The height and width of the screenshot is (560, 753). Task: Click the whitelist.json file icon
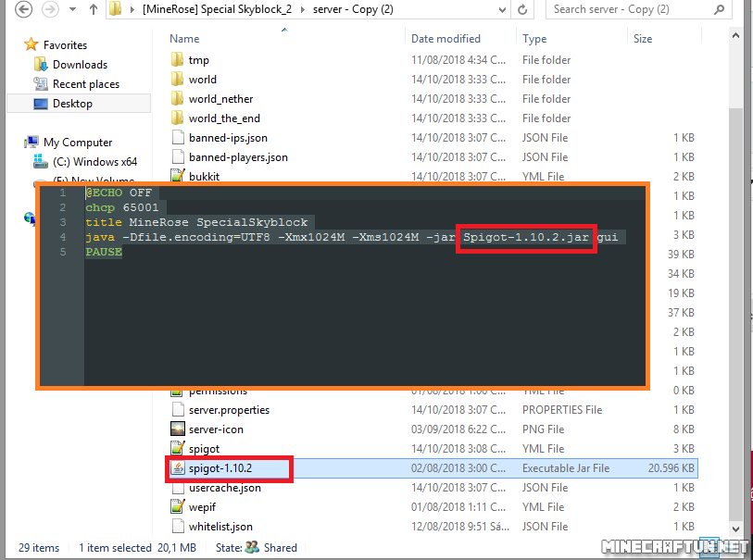coord(178,527)
